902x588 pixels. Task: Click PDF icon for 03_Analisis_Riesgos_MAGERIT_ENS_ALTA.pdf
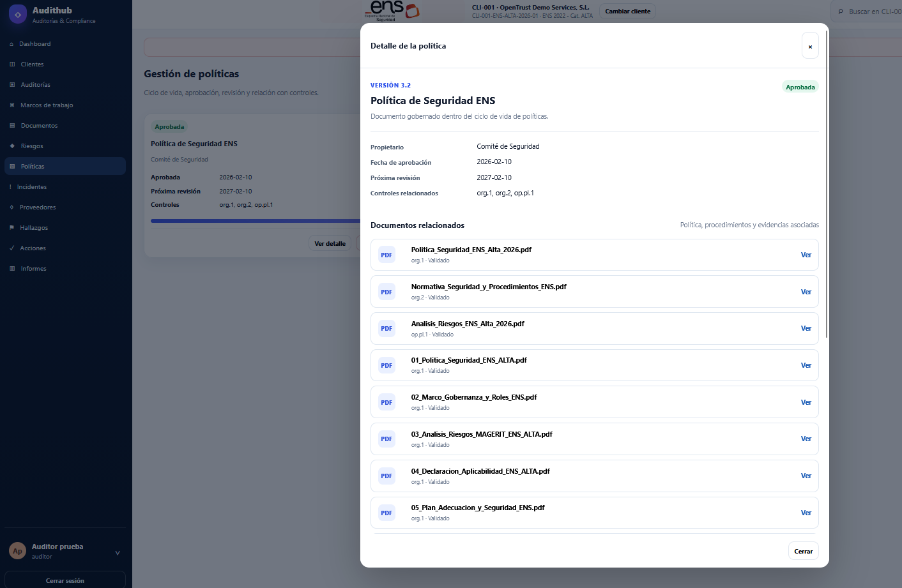tap(386, 439)
